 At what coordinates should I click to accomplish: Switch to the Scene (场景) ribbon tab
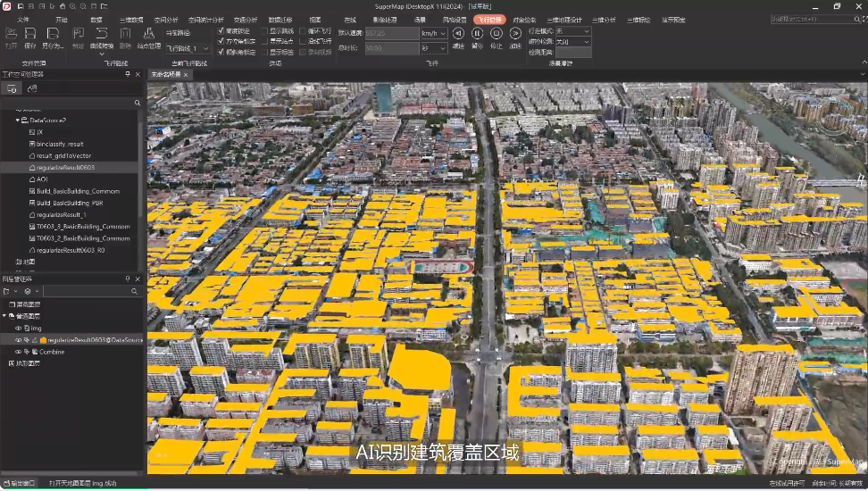(x=420, y=20)
